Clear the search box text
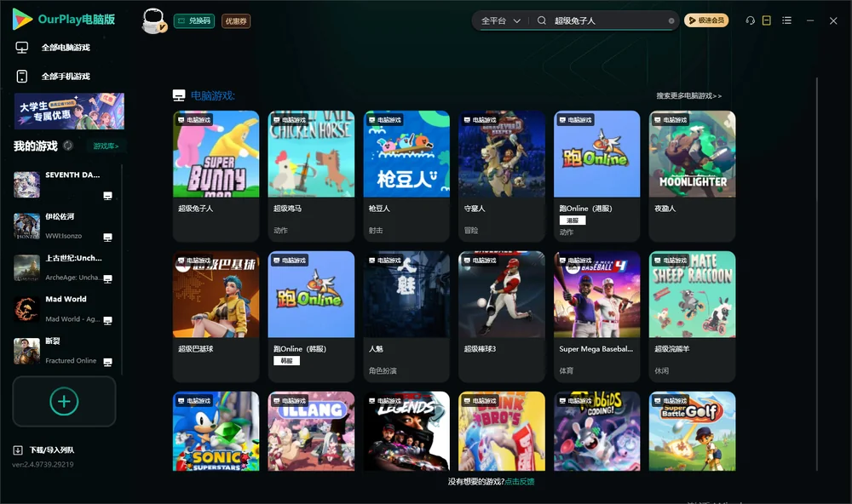Screen dimensions: 852x504 (x=671, y=21)
